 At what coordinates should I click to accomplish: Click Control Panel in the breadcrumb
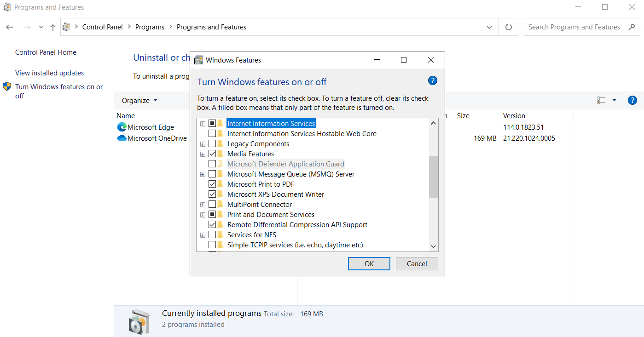click(103, 27)
